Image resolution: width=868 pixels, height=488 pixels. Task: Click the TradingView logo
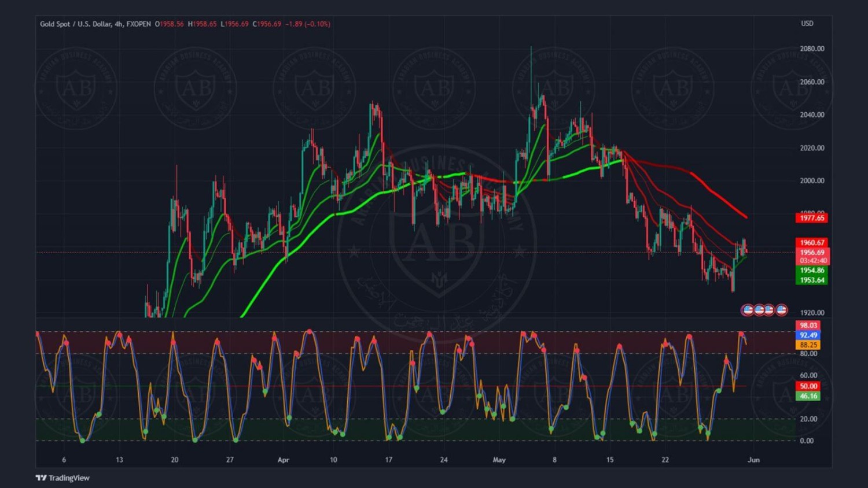point(62,478)
